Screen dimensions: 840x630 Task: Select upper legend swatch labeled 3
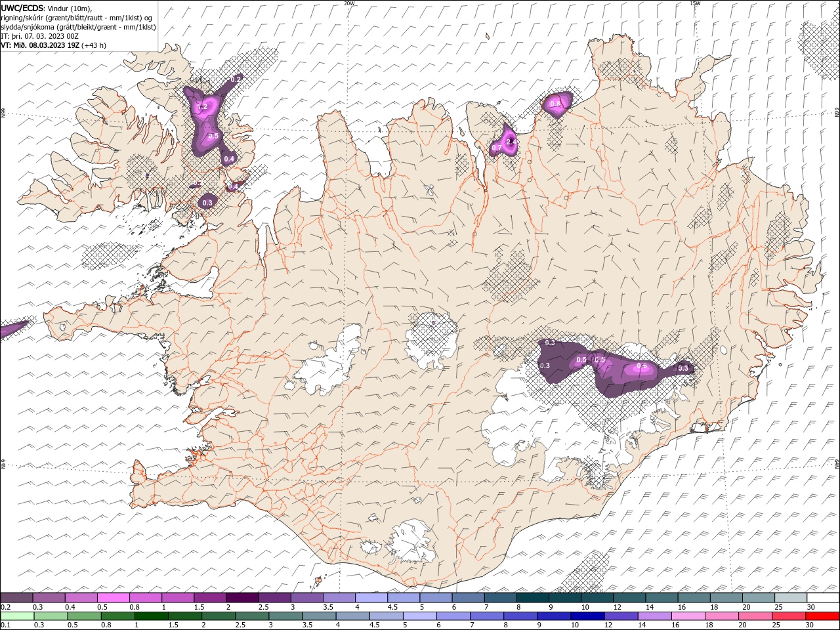click(306, 598)
